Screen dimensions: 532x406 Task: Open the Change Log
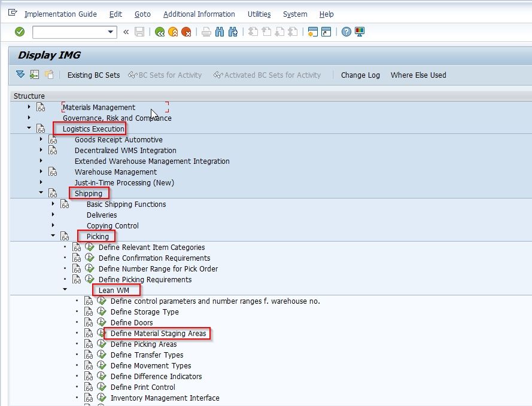tap(360, 75)
